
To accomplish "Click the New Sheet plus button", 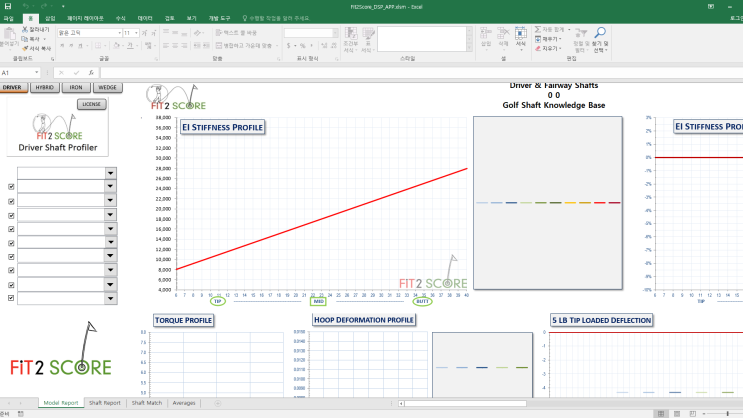I will tap(217, 403).
